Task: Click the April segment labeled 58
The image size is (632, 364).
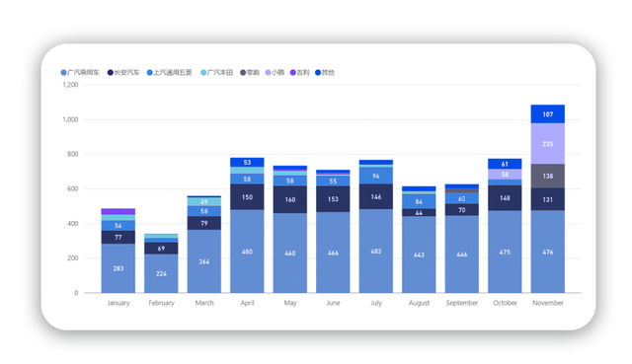Action: (x=247, y=179)
